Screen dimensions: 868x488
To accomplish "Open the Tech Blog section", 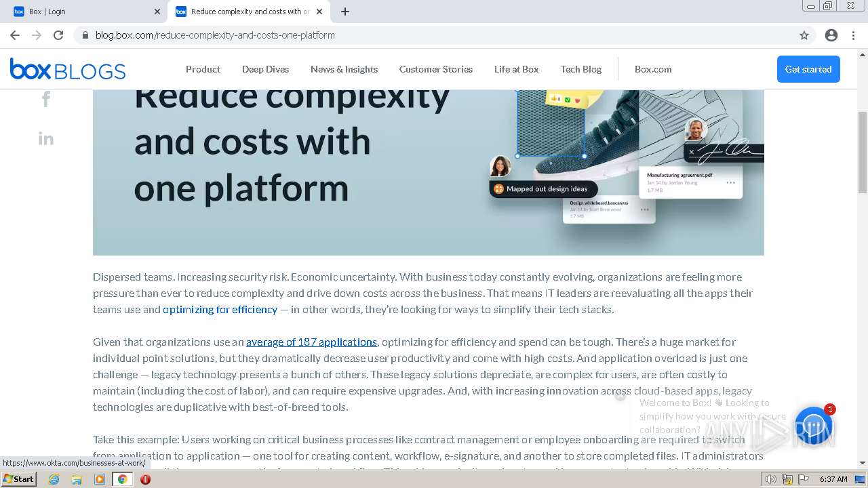I will point(581,69).
